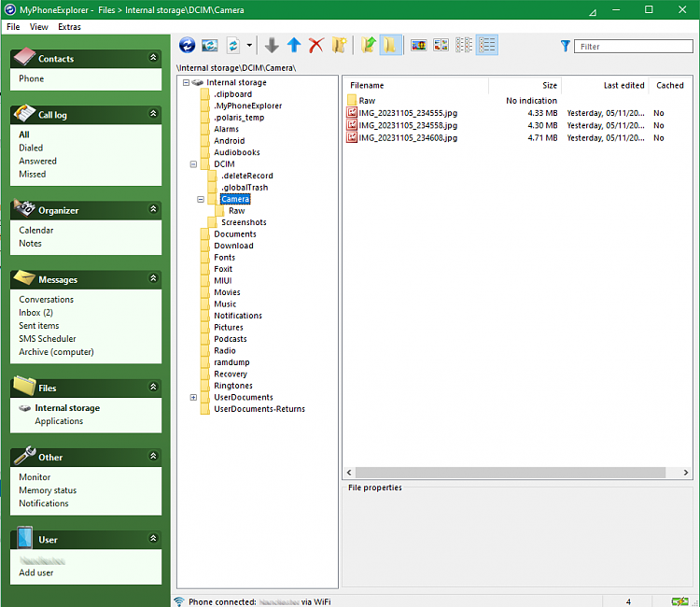Switch to list view icon
Image resolution: width=700 pixels, height=607 pixels.
click(x=464, y=45)
